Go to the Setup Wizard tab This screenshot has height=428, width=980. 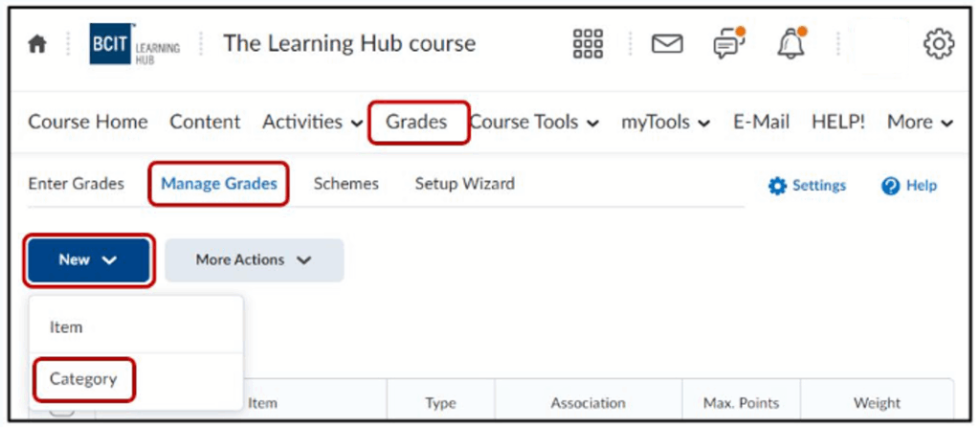pos(464,184)
